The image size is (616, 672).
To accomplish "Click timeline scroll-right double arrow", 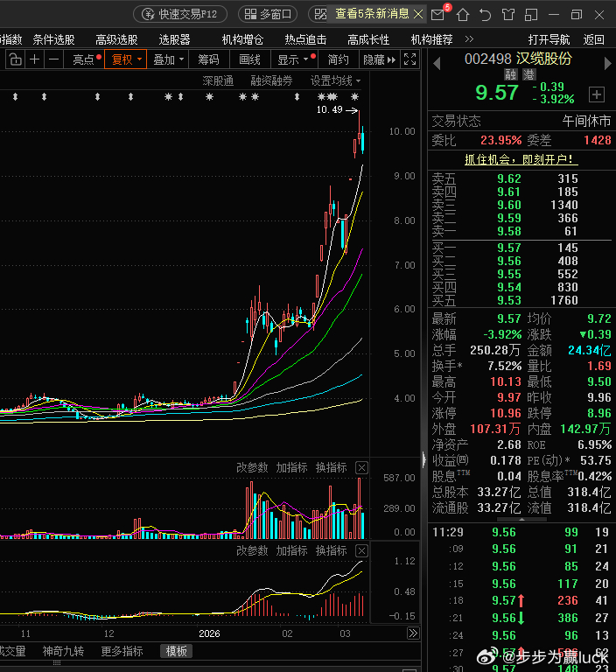I will click(413, 633).
